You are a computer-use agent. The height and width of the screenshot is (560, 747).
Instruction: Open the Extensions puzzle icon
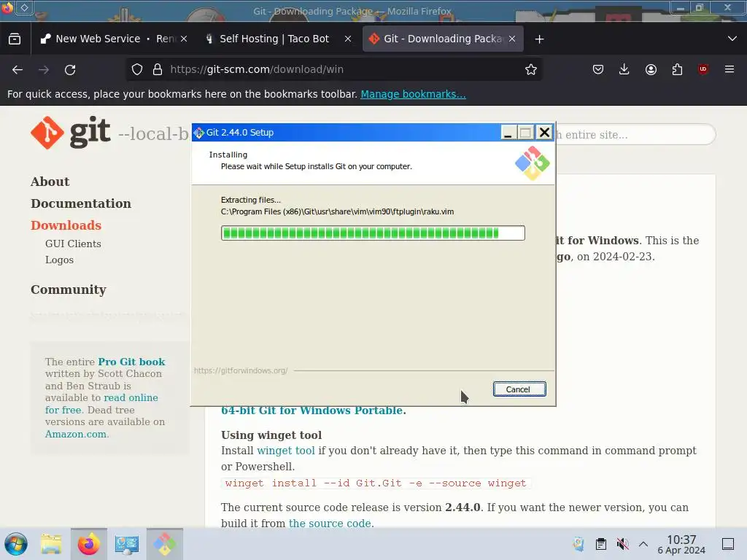(x=677, y=69)
